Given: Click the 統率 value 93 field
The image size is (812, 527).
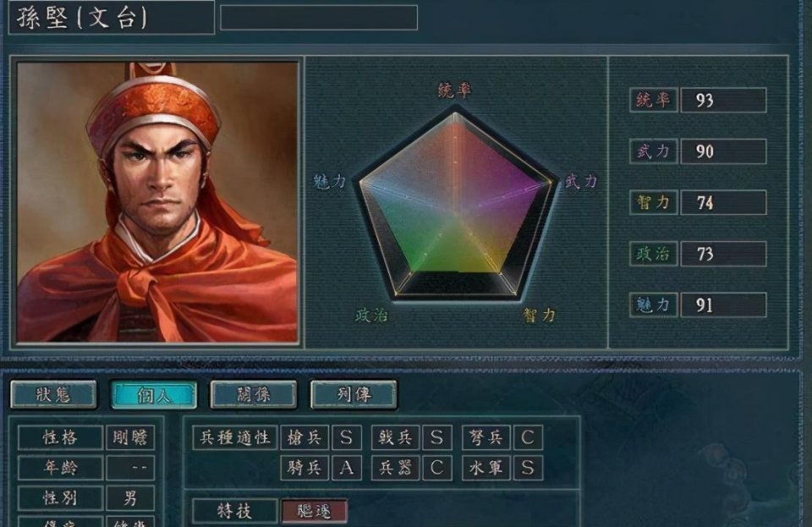Looking at the screenshot, I should point(723,100).
